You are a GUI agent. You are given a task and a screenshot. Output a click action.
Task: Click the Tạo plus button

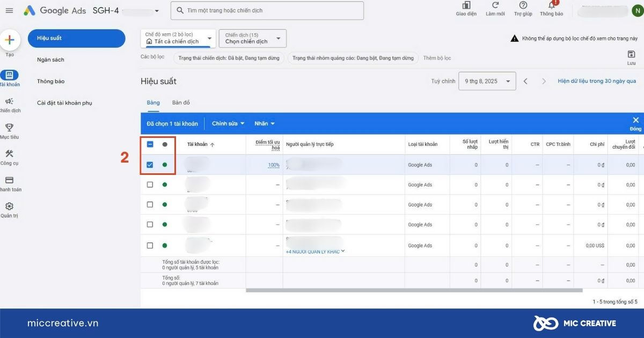pos(10,40)
